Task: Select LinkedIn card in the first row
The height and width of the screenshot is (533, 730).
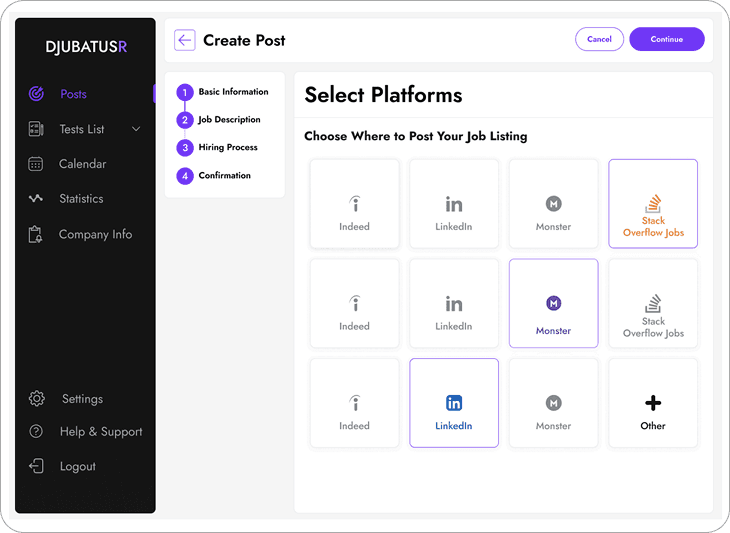Action: (454, 204)
